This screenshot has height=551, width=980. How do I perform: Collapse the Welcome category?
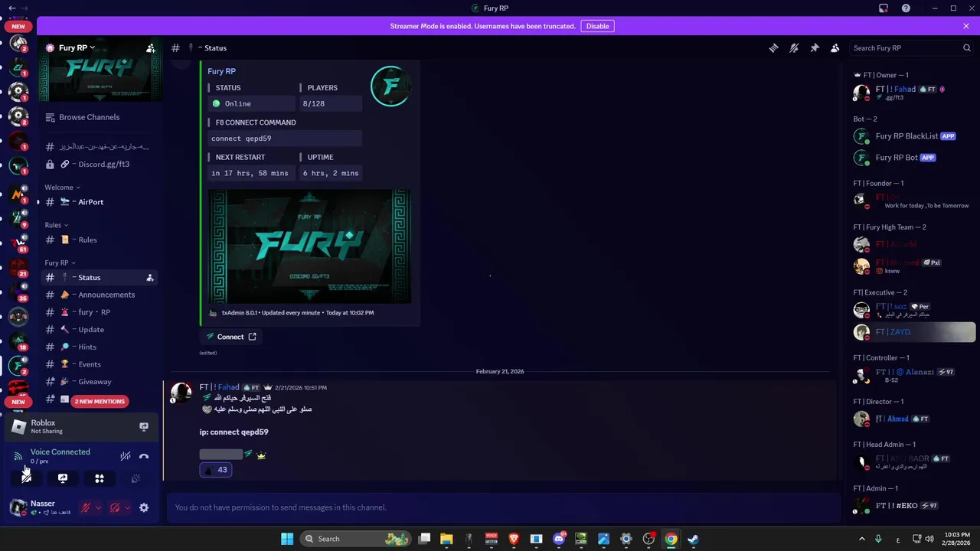(x=62, y=187)
